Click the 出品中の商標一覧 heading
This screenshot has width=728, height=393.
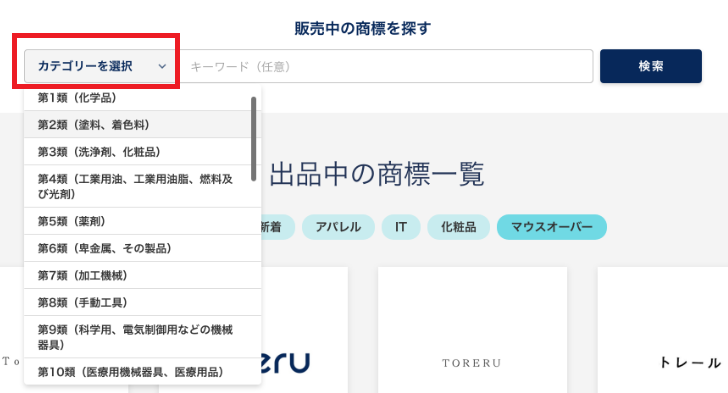coord(377,174)
